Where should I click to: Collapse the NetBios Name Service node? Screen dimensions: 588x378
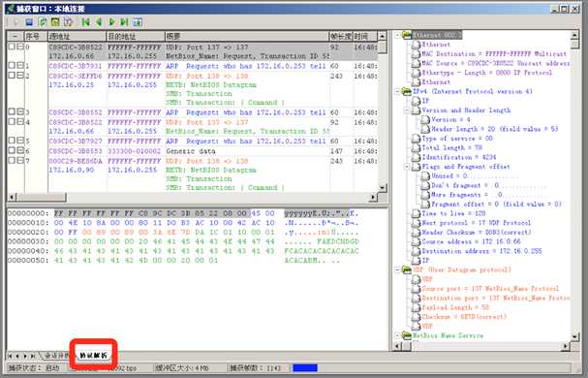[x=397, y=335]
